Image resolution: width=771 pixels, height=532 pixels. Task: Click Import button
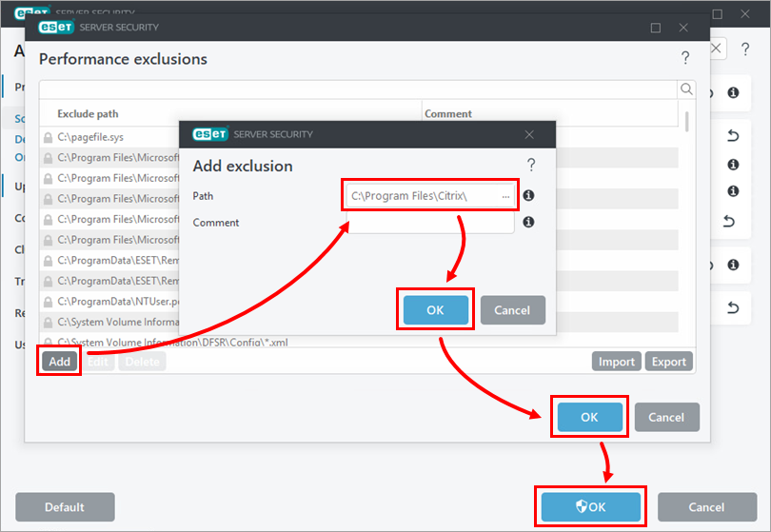617,362
